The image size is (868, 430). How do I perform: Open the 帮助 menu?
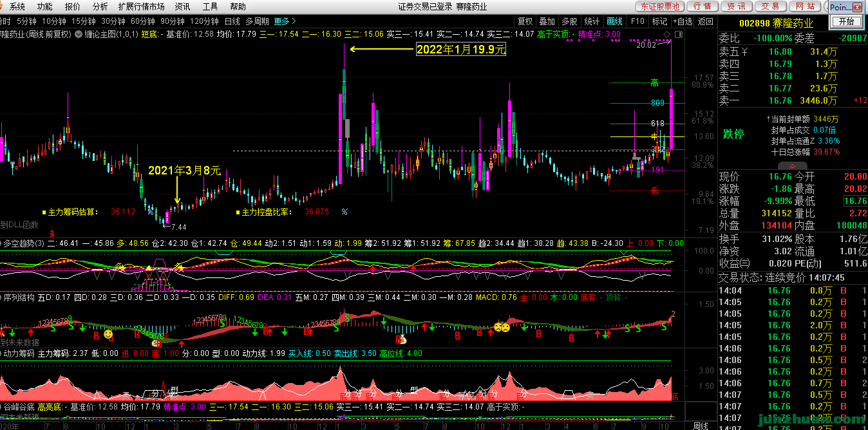(x=238, y=6)
